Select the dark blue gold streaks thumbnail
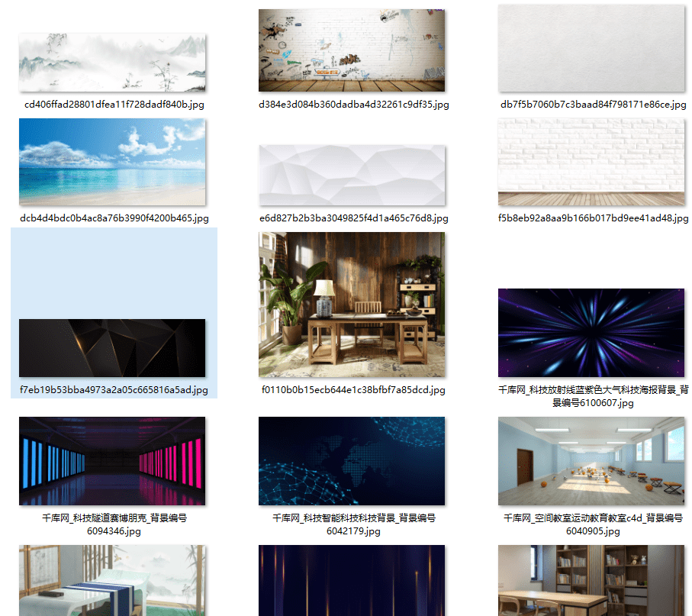 coord(352,580)
